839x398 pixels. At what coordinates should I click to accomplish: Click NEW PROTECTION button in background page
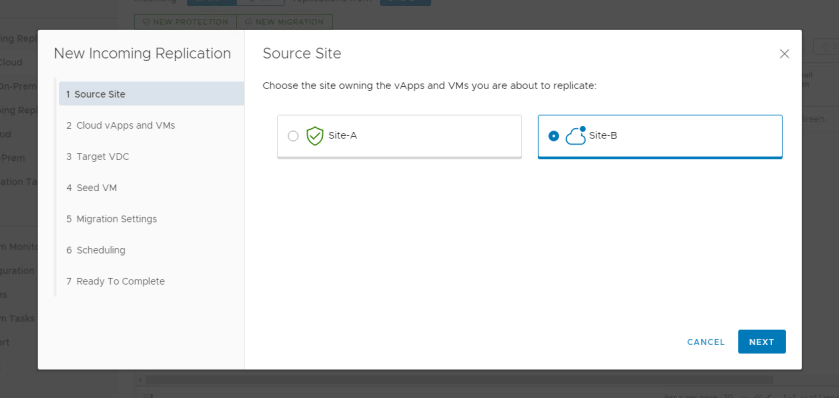point(185,22)
